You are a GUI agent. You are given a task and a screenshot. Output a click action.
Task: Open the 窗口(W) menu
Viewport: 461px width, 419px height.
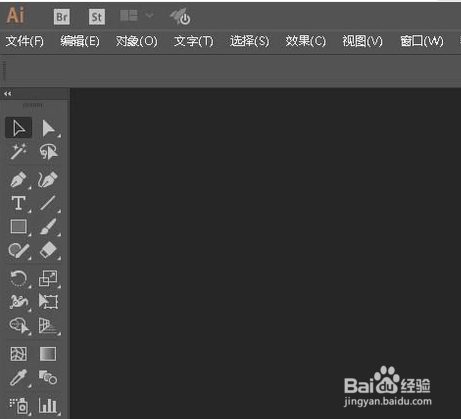[x=422, y=41]
